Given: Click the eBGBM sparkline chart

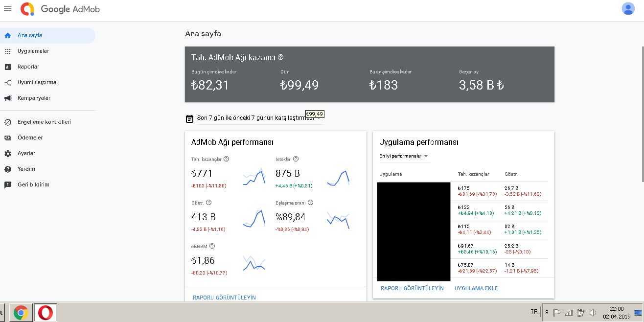Looking at the screenshot, I should click(x=254, y=263).
